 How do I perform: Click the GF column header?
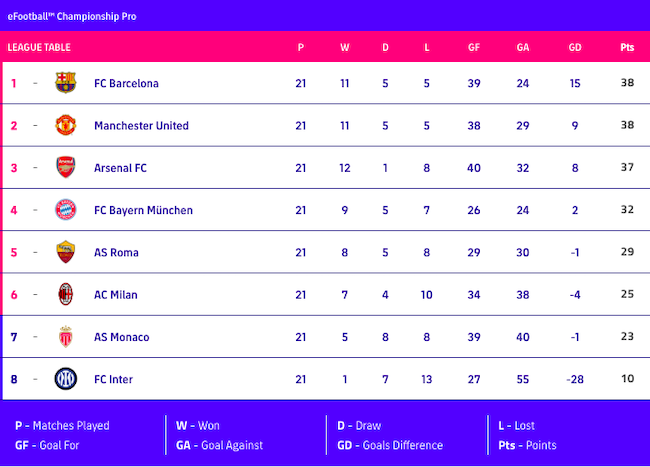click(x=474, y=47)
